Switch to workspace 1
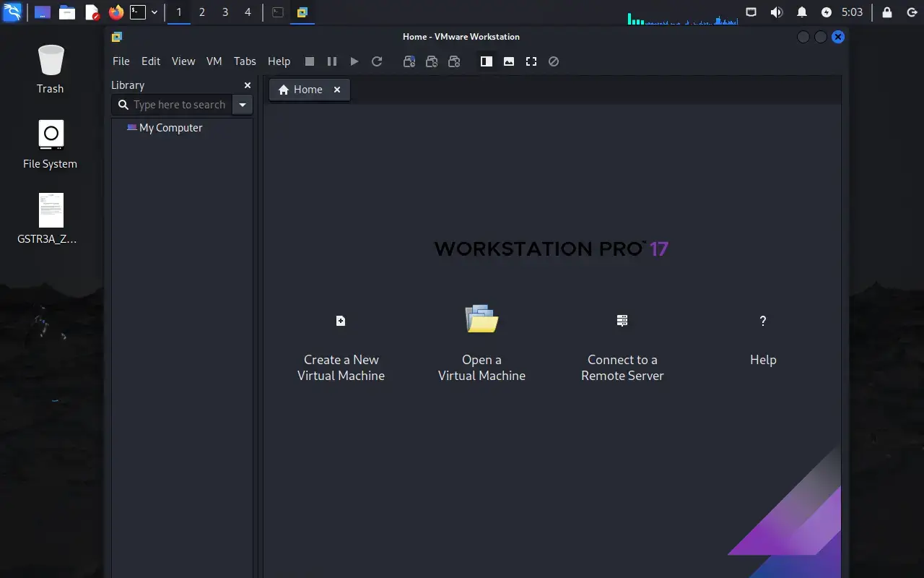The image size is (924, 578). (x=179, y=12)
